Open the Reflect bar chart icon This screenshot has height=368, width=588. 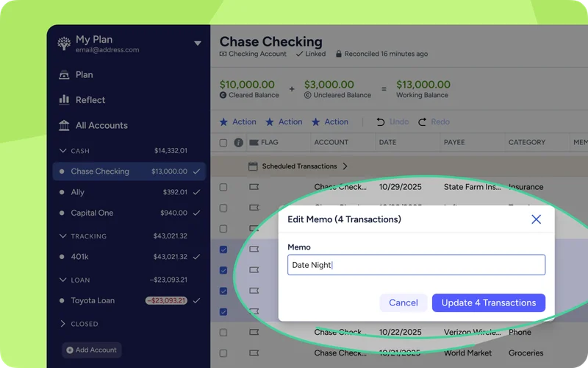click(x=64, y=99)
